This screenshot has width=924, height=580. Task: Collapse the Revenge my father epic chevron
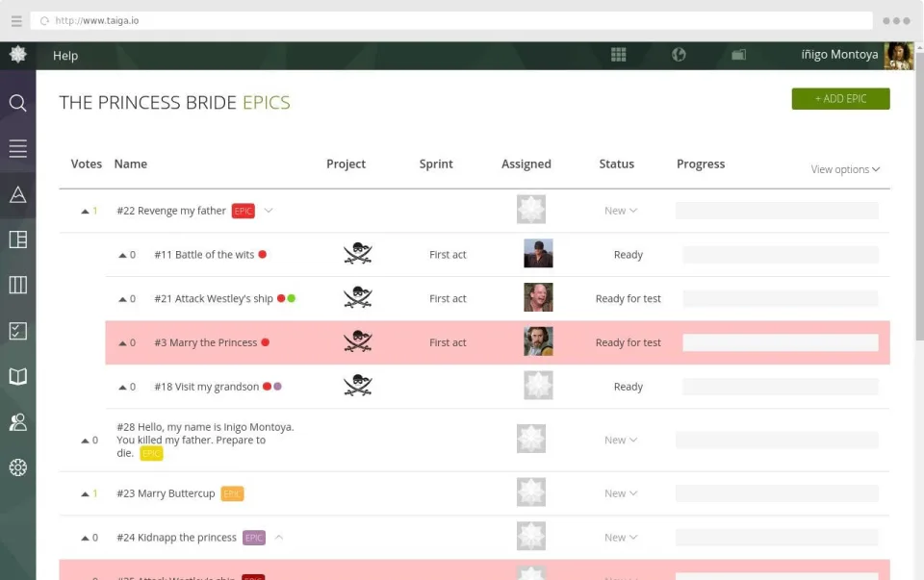(x=269, y=211)
